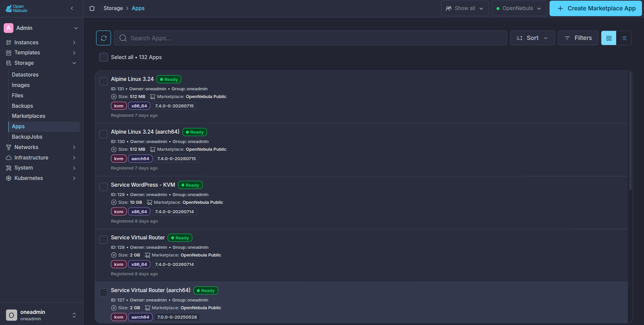Focus the Search Apps input field
Image resolution: width=644 pixels, height=325 pixels.
click(310, 38)
